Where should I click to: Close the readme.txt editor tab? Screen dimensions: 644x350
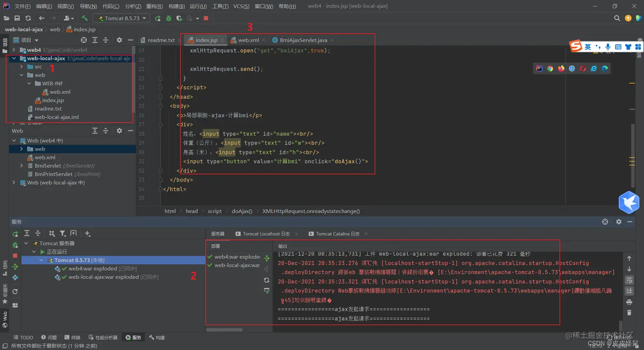(180, 40)
